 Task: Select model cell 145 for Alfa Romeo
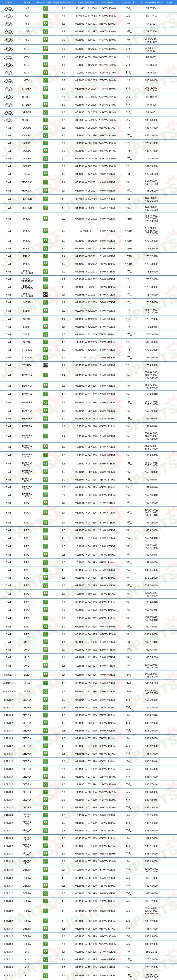click(27, 8)
